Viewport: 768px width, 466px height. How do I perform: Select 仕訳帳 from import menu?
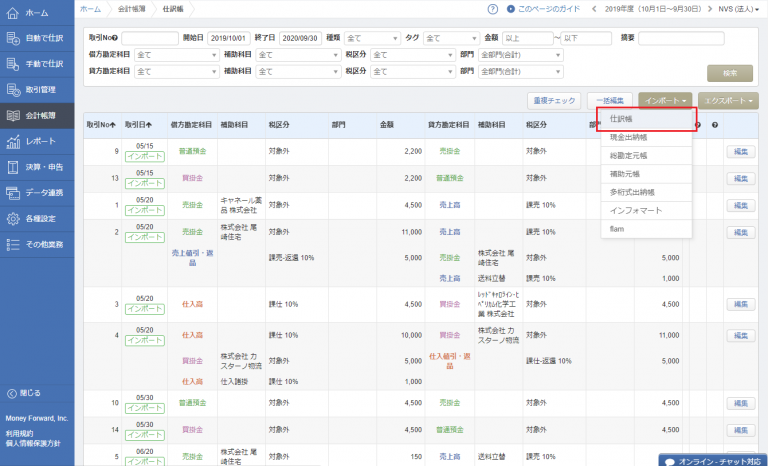coord(647,119)
